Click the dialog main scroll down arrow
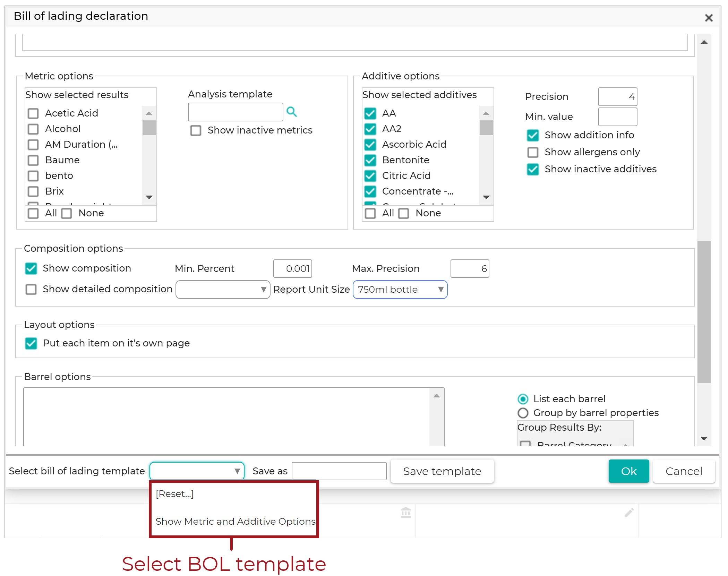The height and width of the screenshot is (576, 728). (x=704, y=439)
